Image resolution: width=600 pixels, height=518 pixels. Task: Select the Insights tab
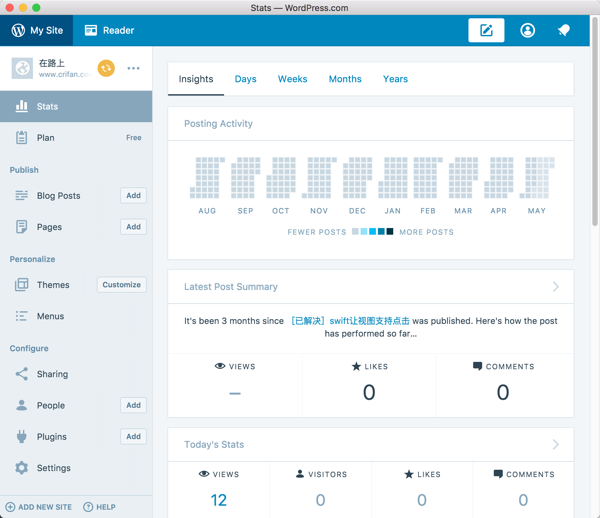point(196,79)
